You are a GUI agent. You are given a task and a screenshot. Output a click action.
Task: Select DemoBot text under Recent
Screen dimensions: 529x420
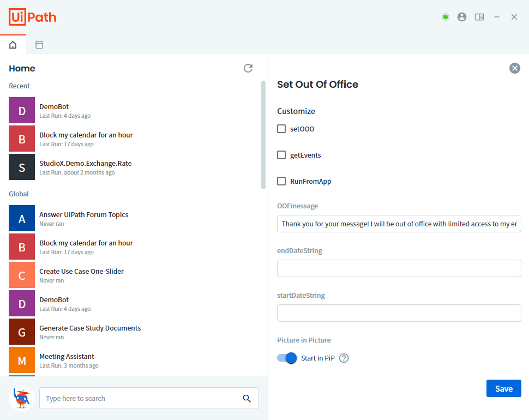point(54,106)
